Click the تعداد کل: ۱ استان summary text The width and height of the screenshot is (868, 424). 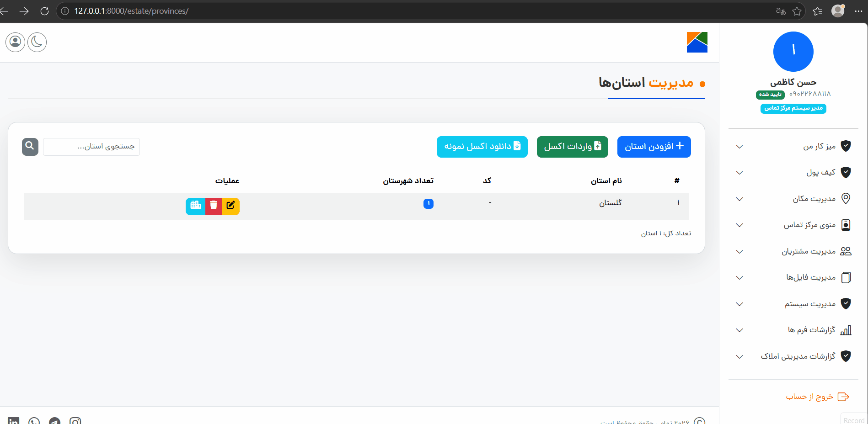tap(666, 233)
